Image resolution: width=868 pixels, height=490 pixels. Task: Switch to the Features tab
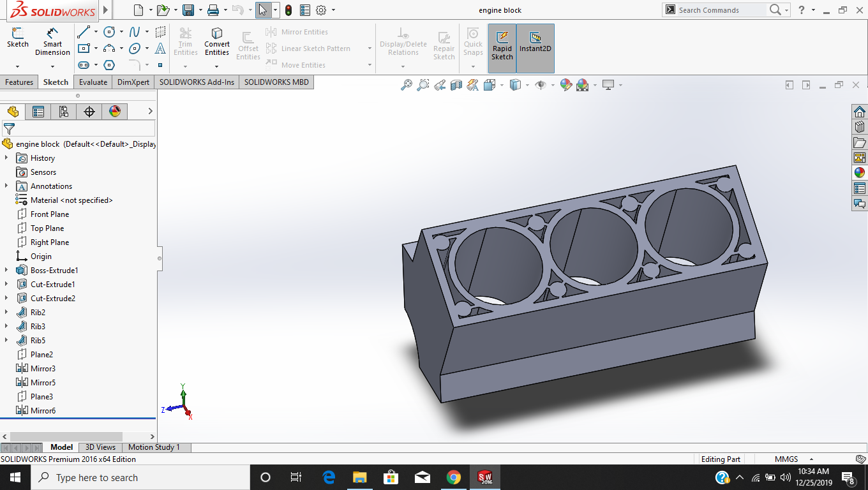click(19, 82)
